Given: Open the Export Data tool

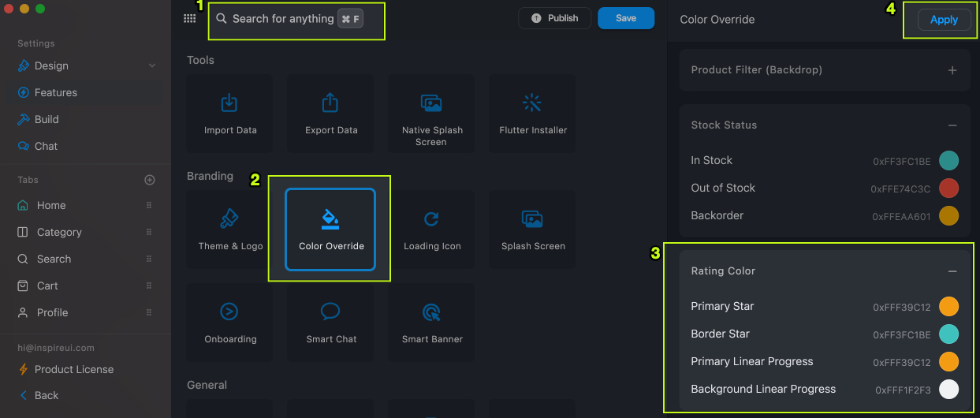Looking at the screenshot, I should click(x=331, y=113).
